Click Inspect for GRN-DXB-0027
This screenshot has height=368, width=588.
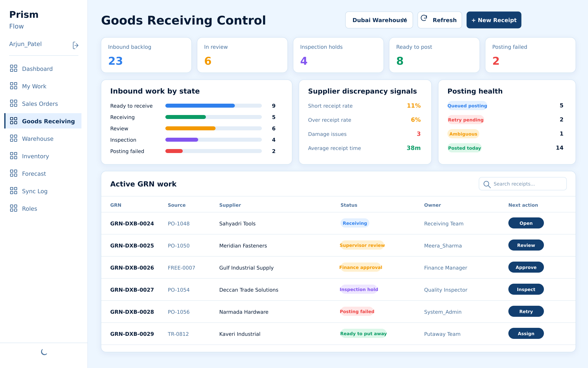tap(526, 289)
